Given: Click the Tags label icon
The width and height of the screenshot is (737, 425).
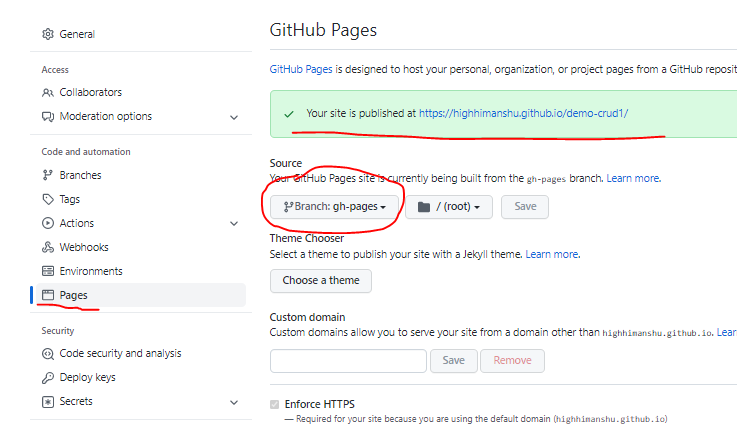Looking at the screenshot, I should [x=47, y=199].
